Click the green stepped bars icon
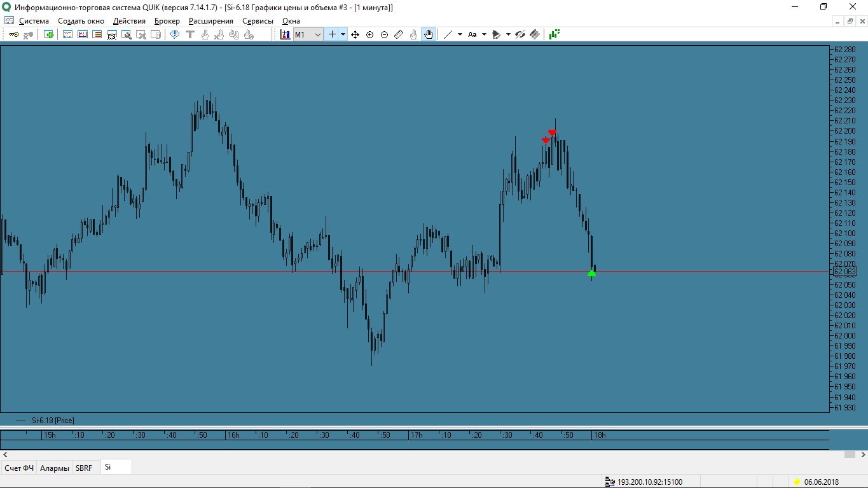Screen dimensions: 868x488 pos(554,34)
